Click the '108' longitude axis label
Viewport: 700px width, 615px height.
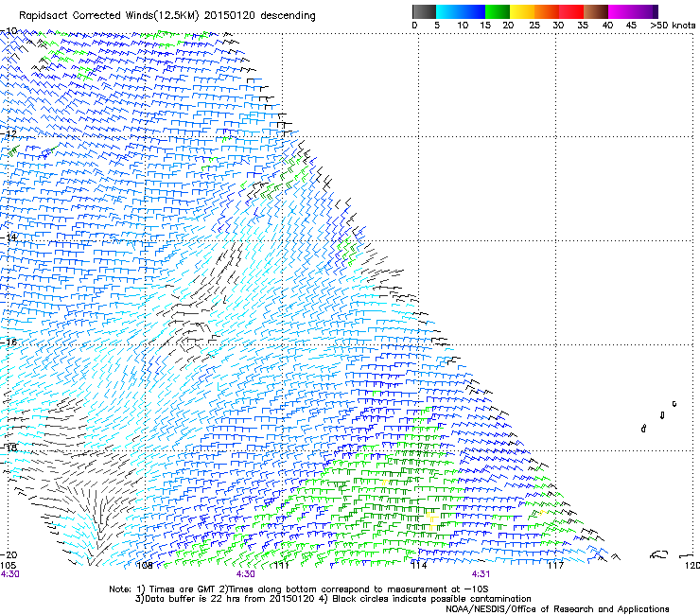145,566
